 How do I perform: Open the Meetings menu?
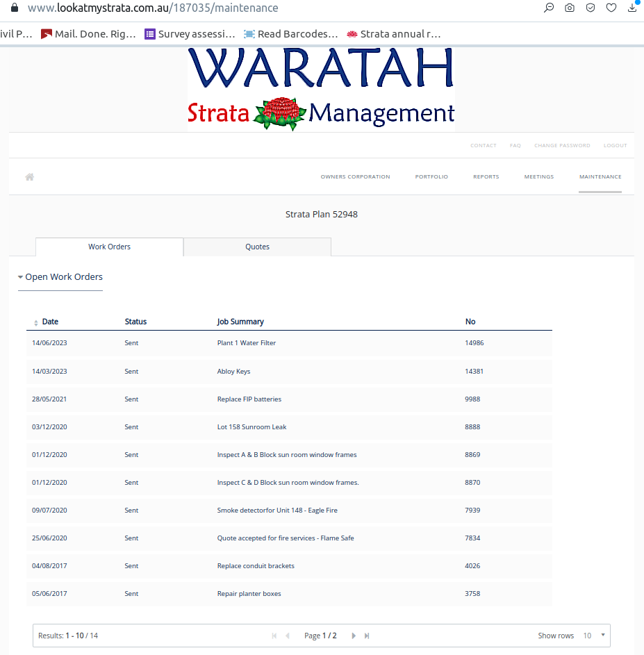click(x=539, y=176)
